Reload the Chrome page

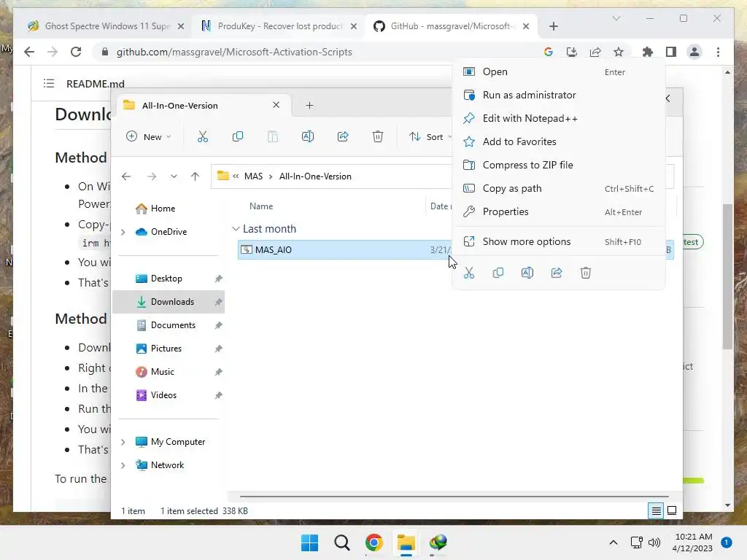pos(76,52)
